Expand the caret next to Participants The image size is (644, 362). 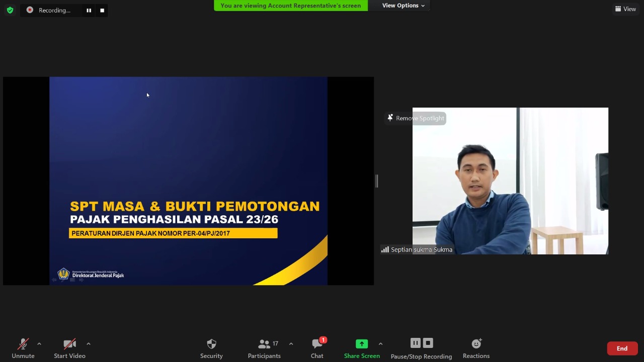point(291,344)
